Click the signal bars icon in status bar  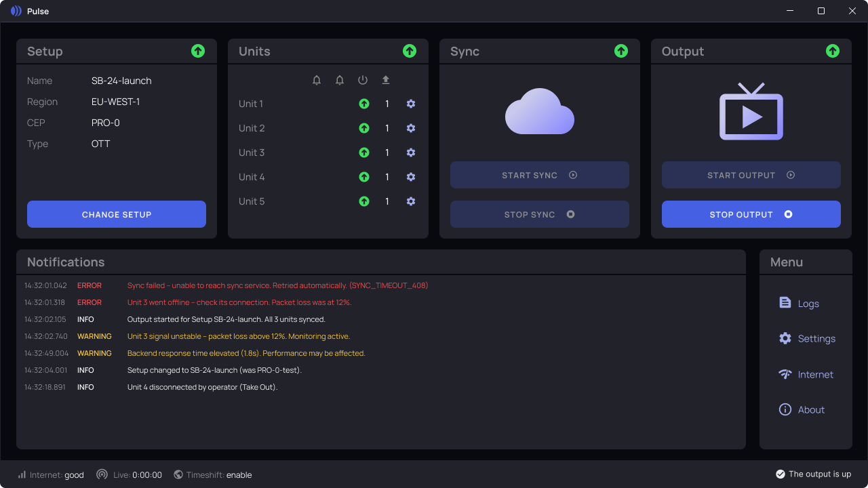coord(22,474)
